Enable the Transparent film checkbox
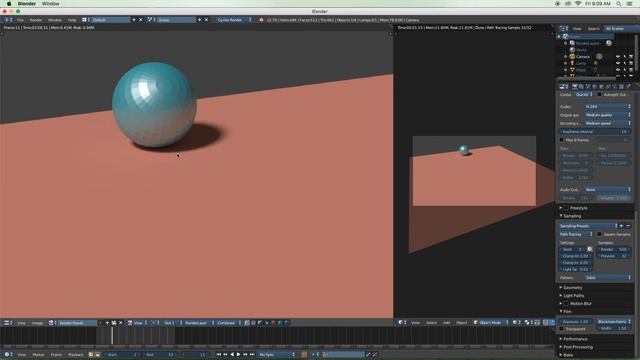 [x=562, y=329]
